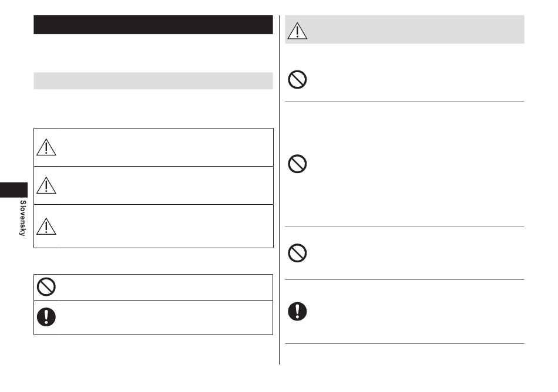558x392 pixels.
Task: Click the text cell beside the first warning triangle
Action: tap(166, 147)
